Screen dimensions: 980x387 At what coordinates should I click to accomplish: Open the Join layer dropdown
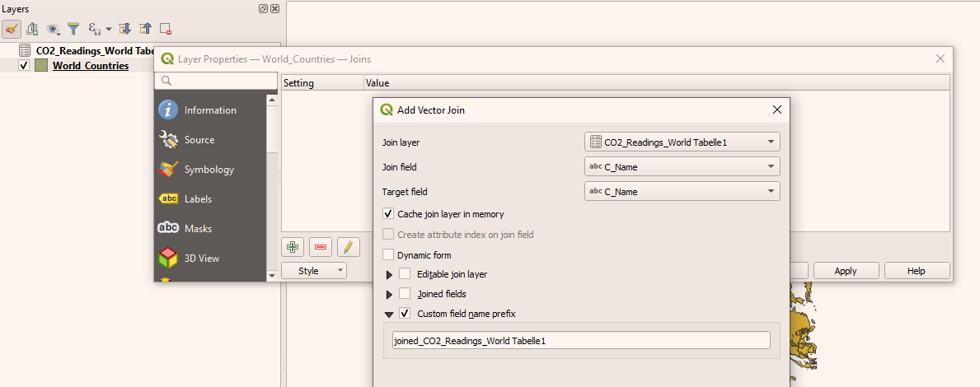(682, 142)
